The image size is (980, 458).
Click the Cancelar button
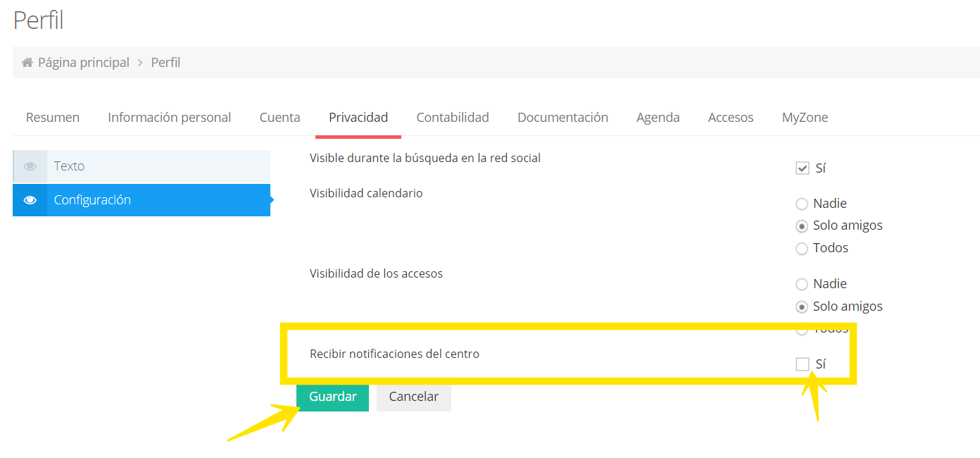[x=414, y=397]
